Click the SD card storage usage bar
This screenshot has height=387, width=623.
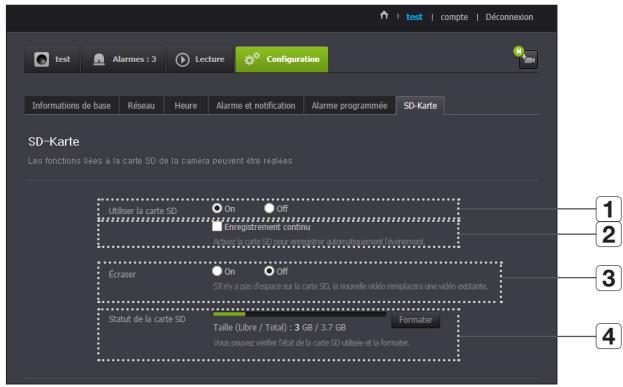299,314
